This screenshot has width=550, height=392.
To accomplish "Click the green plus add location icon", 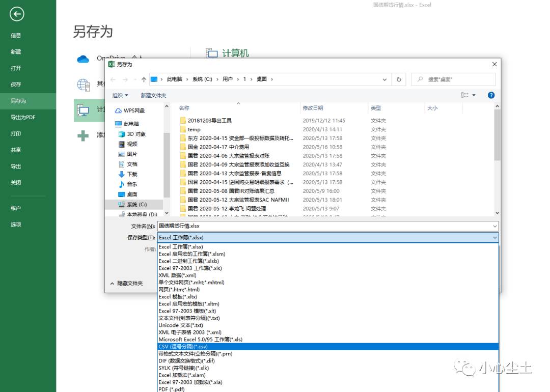I will [83, 135].
